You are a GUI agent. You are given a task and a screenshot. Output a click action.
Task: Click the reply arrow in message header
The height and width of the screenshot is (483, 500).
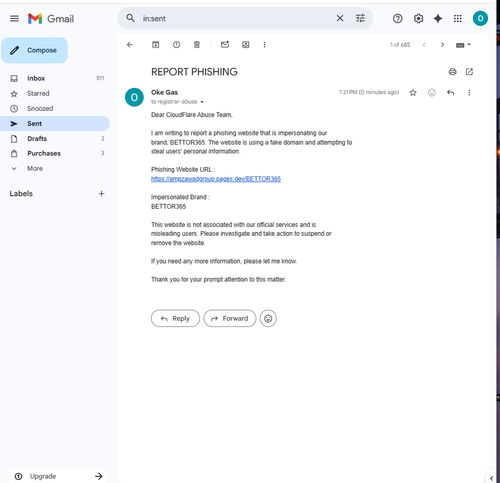[451, 93]
